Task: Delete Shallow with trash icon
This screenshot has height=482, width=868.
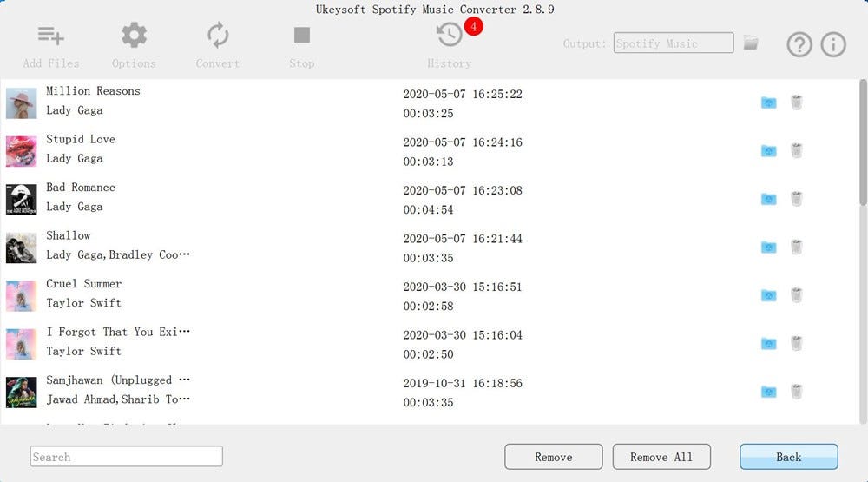Action: (796, 248)
